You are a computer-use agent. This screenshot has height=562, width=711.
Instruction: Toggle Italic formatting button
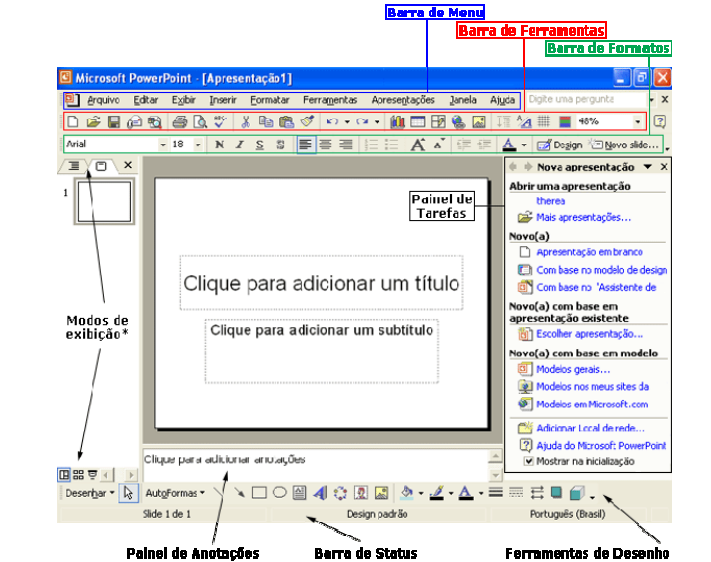[x=239, y=145]
